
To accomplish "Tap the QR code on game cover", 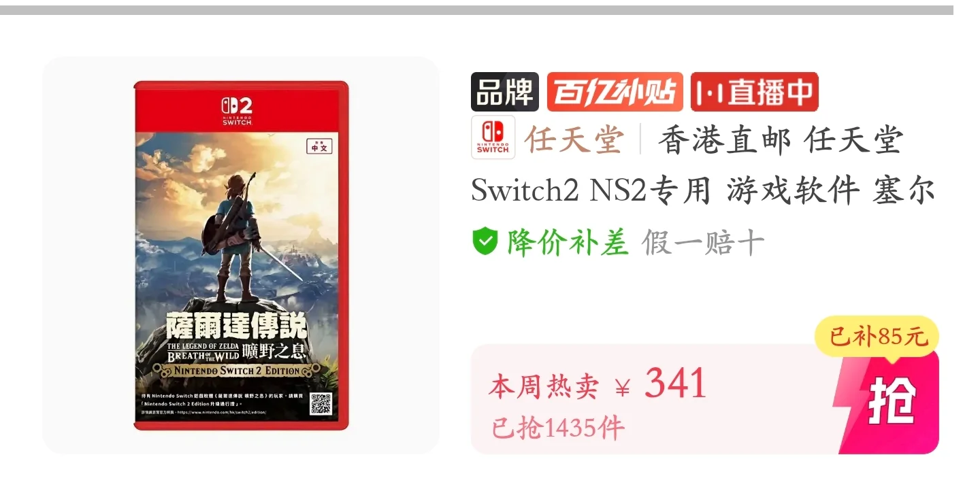I will point(321,404).
